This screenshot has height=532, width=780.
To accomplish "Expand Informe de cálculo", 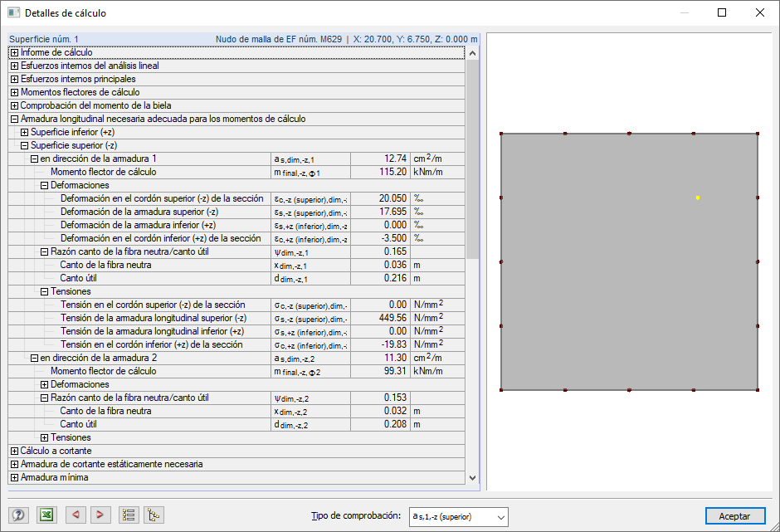I will 14,53.
